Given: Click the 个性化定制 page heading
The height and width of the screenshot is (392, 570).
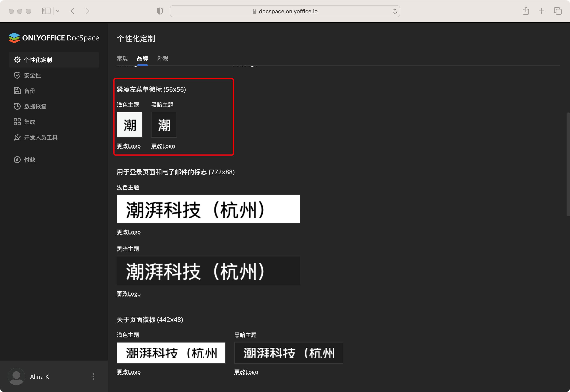Looking at the screenshot, I should pyautogui.click(x=136, y=39).
